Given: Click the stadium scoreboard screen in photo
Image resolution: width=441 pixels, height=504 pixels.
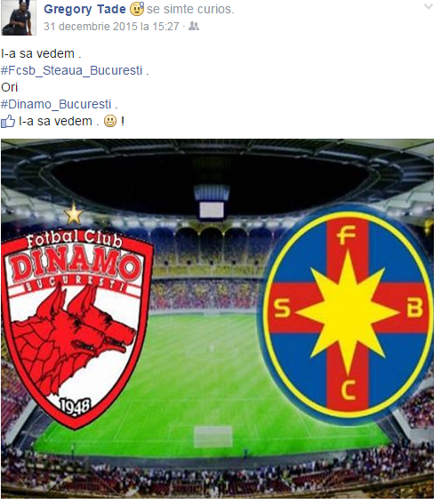Looking at the screenshot, I should click(x=212, y=210).
